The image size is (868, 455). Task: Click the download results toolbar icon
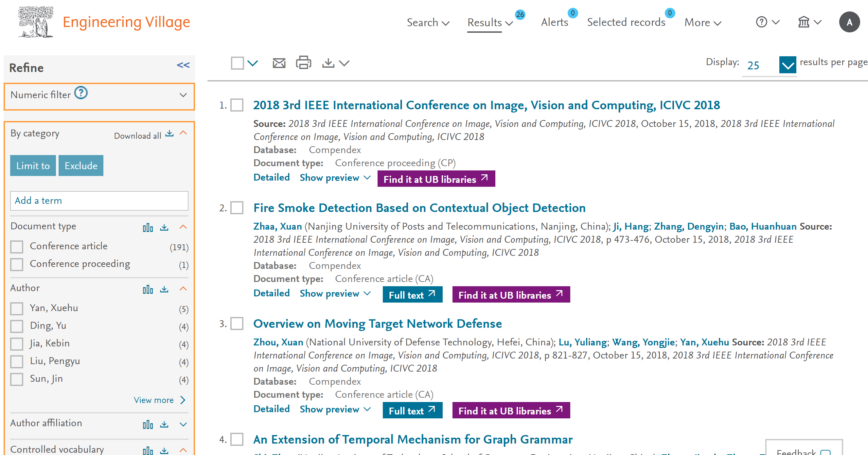pos(328,63)
